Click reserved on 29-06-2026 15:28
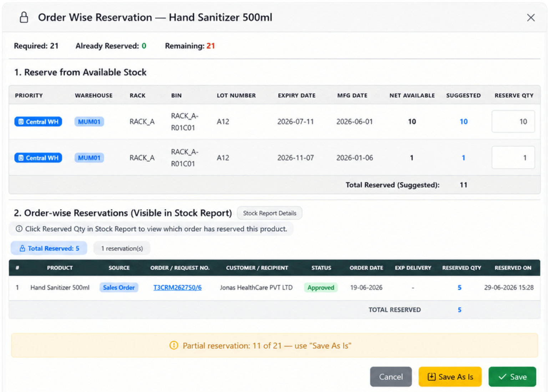Viewport: 548px width, 392px height. (509, 288)
